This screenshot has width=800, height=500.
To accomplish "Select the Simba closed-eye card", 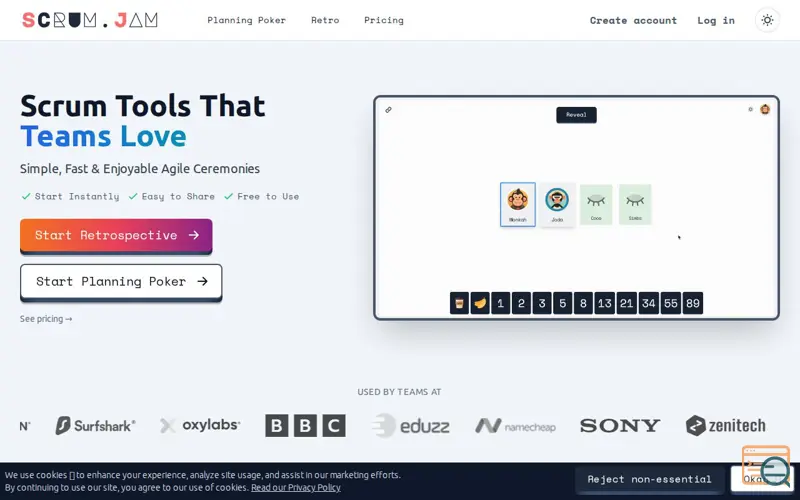I will tap(635, 204).
